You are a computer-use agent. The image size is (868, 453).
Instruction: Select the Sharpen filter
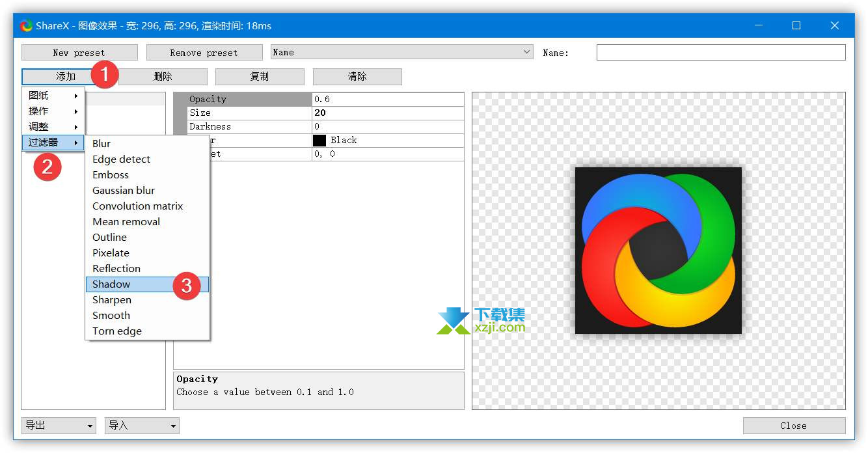click(x=148, y=300)
